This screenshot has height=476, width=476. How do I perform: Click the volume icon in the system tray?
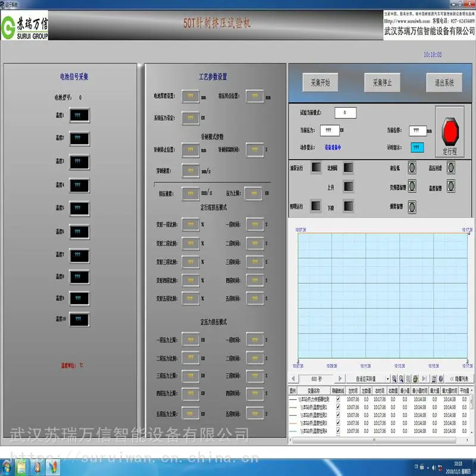434,468
